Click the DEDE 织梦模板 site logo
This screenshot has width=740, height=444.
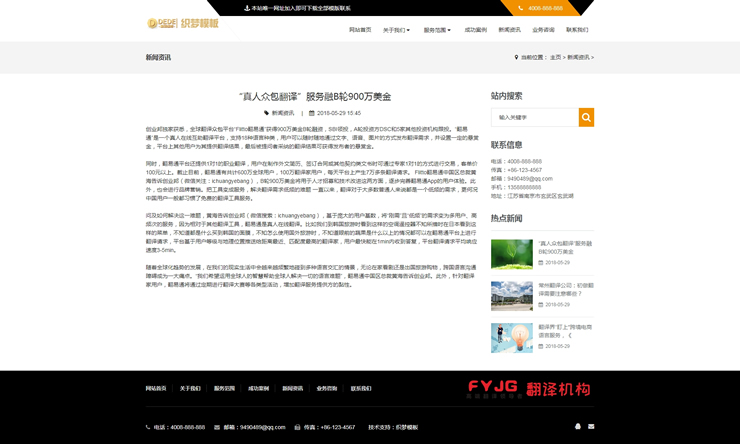coord(182,23)
